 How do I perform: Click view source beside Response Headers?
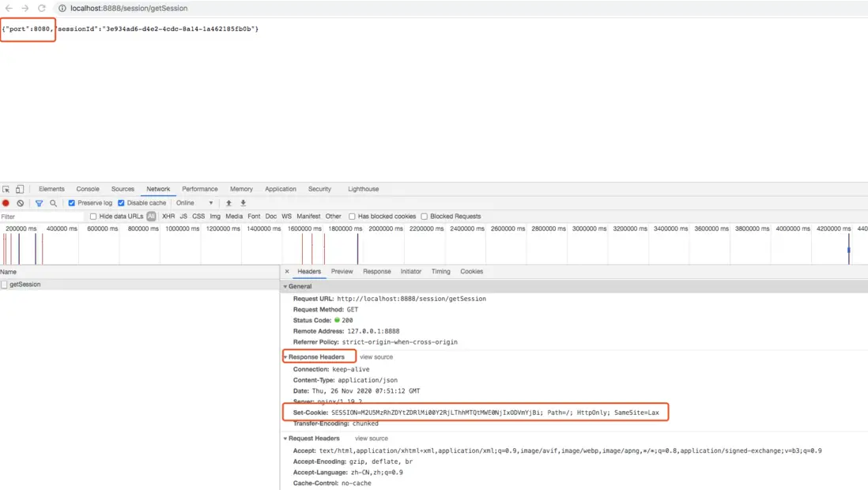pyautogui.click(x=376, y=357)
